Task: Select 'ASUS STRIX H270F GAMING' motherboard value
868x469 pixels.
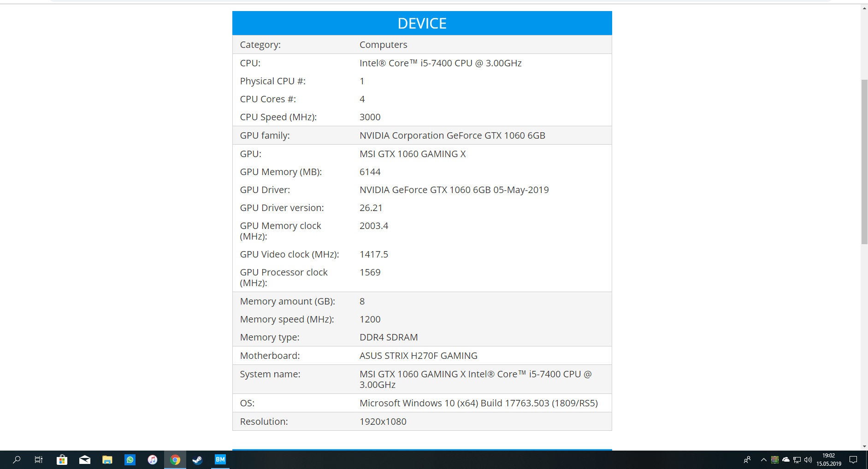Action: click(419, 356)
